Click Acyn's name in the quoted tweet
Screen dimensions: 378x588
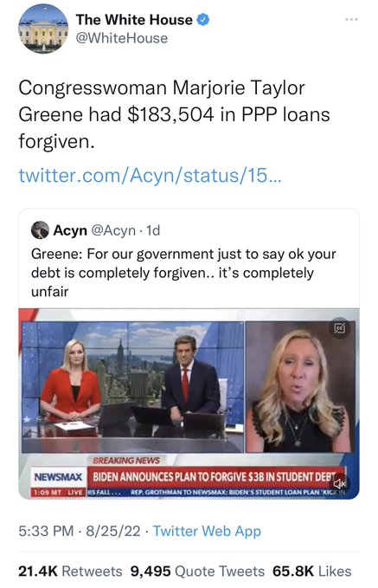(x=70, y=230)
